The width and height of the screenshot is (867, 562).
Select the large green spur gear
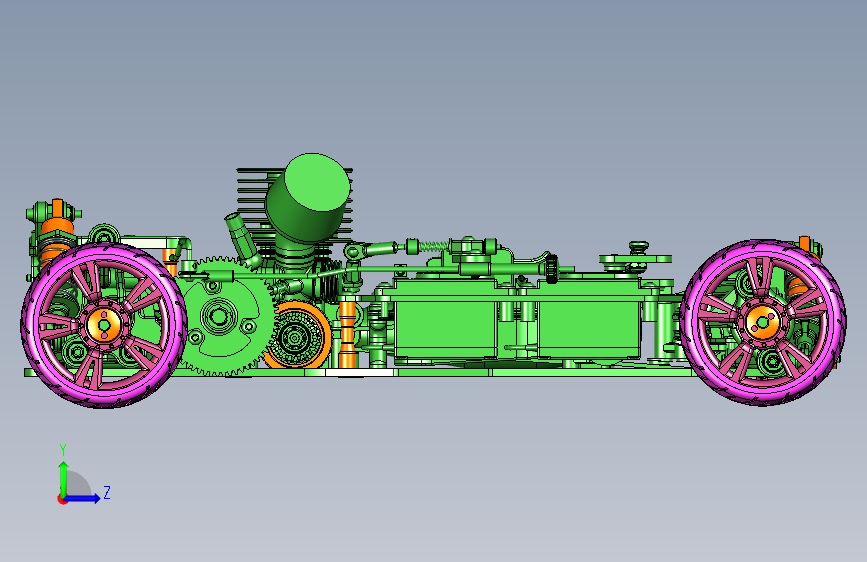coord(227,316)
